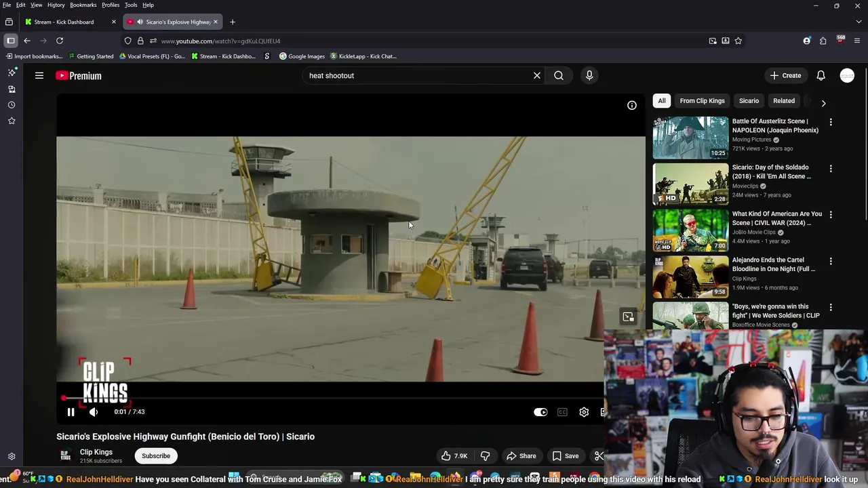Save the video to a playlist

click(565, 456)
